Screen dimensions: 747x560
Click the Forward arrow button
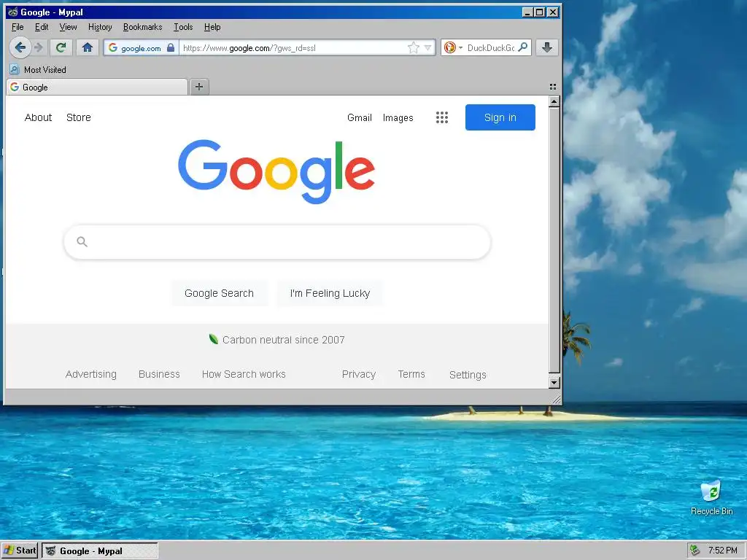(39, 47)
